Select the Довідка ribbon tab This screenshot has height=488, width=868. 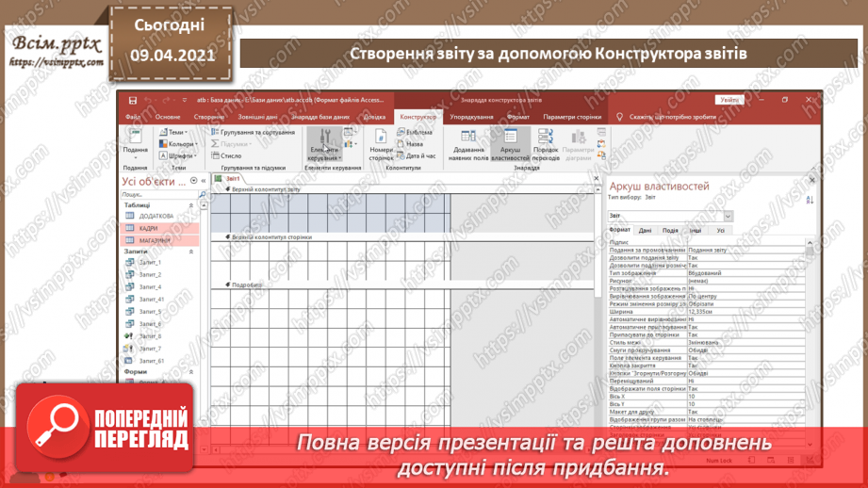(x=374, y=117)
